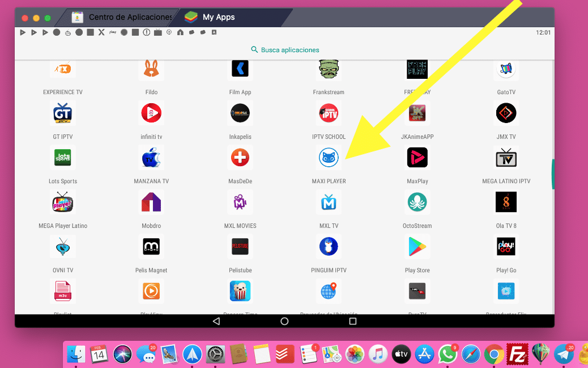The image size is (588, 368).
Task: Open the Fildo music app
Action: pyautogui.click(x=151, y=69)
